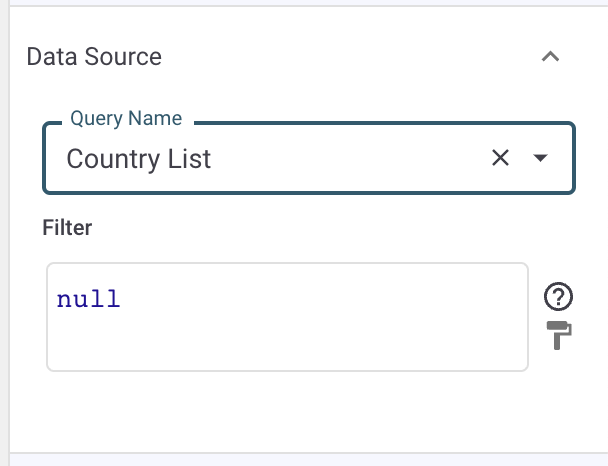
Task: Click the Query Name floating label
Action: point(126,119)
